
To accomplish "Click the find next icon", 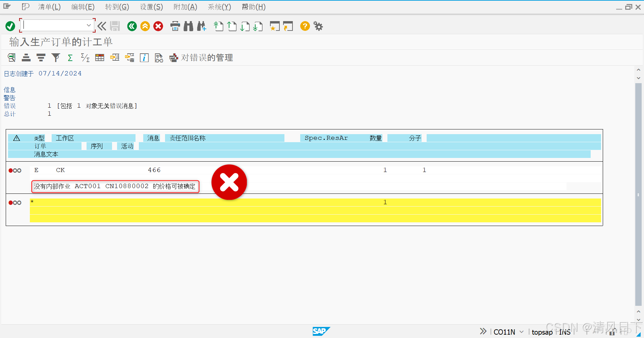I will tap(201, 26).
